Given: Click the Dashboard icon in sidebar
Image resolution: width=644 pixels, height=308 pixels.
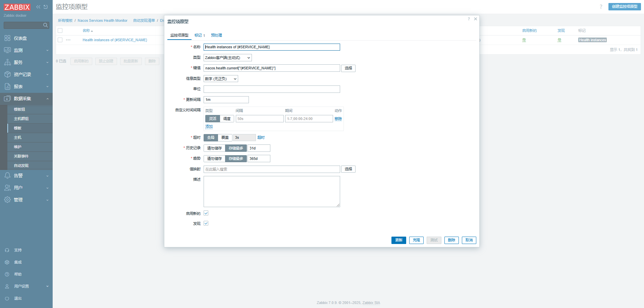Looking at the screenshot, I should pos(7,38).
